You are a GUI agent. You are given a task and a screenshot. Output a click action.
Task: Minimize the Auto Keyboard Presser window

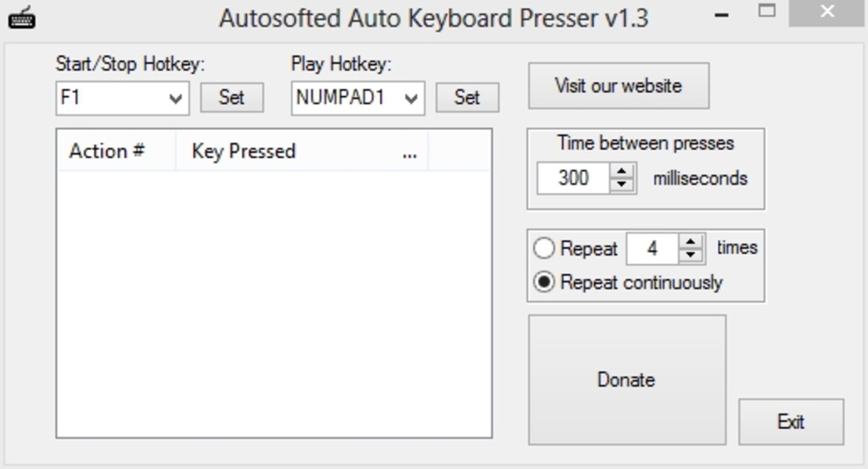722,16
